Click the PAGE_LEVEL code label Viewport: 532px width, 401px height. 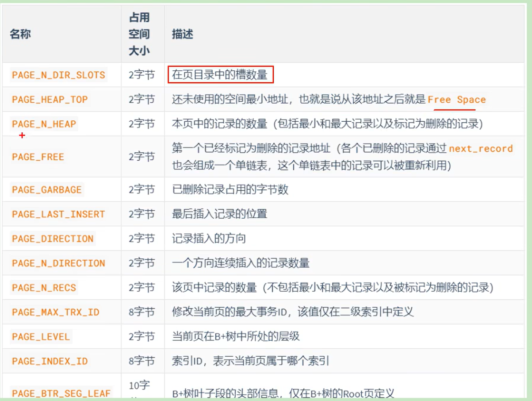click(41, 337)
